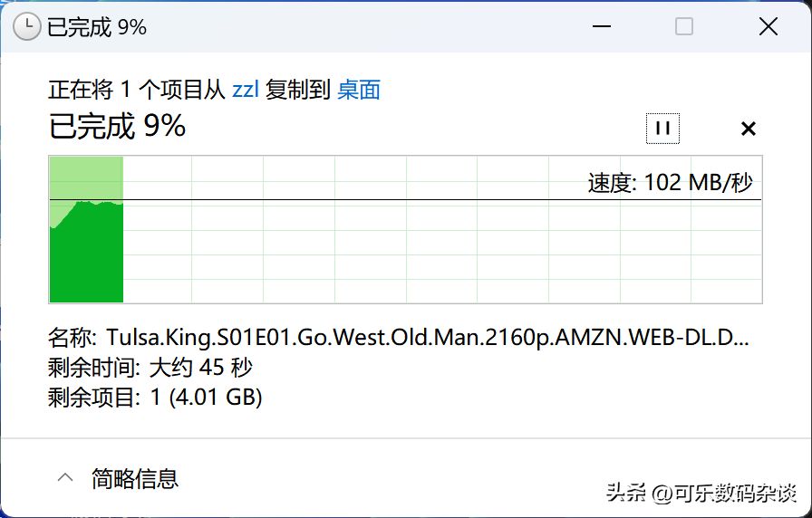Viewport: 812px width, 518px height.
Task: Click the title bar text 已完成 9%
Action: (x=97, y=27)
